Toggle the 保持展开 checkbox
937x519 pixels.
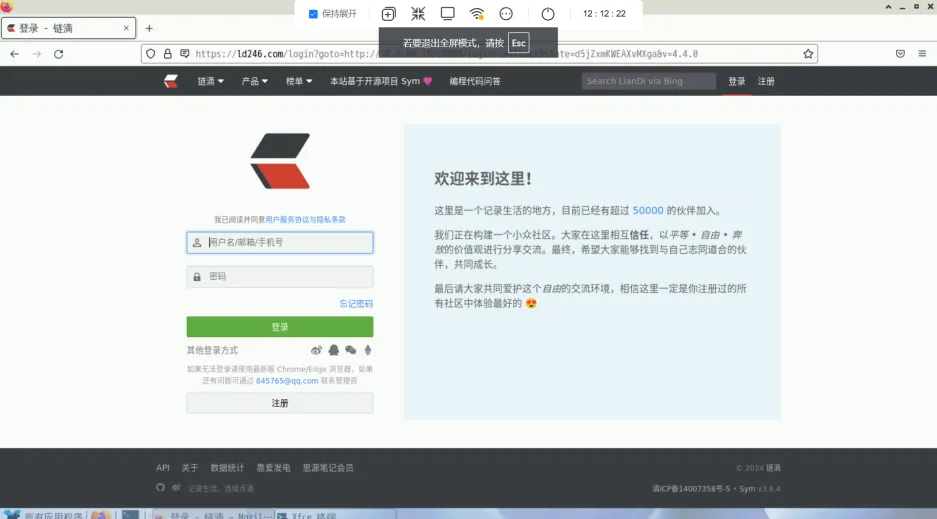(313, 14)
